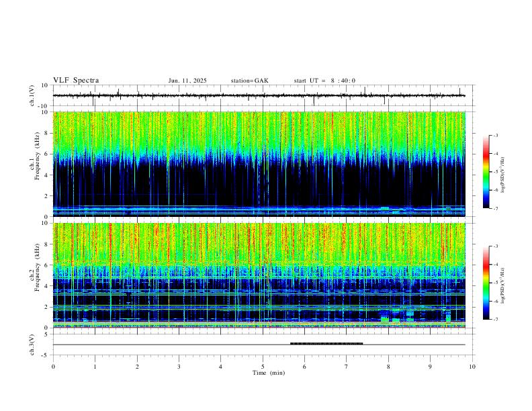
Task: Click the 'ch.3(V)' axis label
Action: (32, 345)
